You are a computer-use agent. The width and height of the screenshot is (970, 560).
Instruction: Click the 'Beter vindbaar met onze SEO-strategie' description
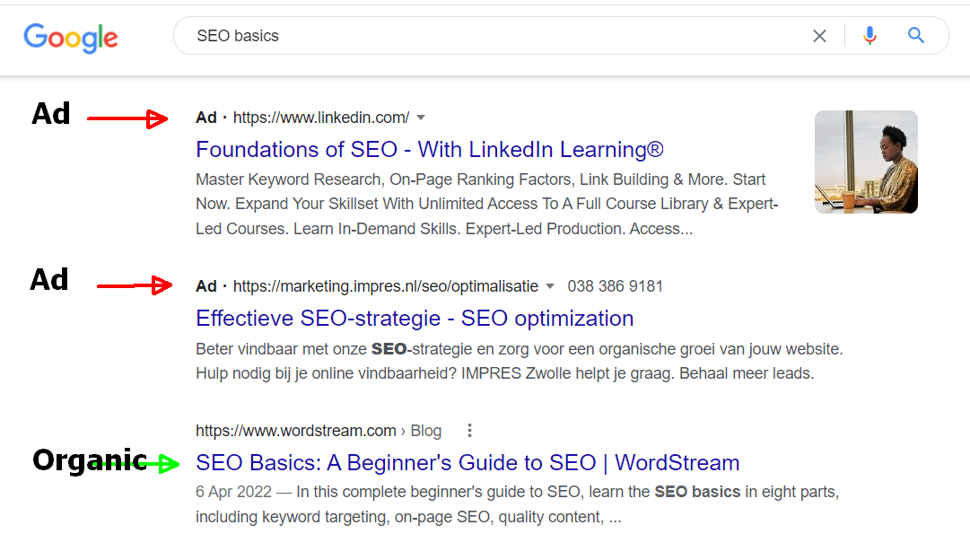tap(520, 362)
